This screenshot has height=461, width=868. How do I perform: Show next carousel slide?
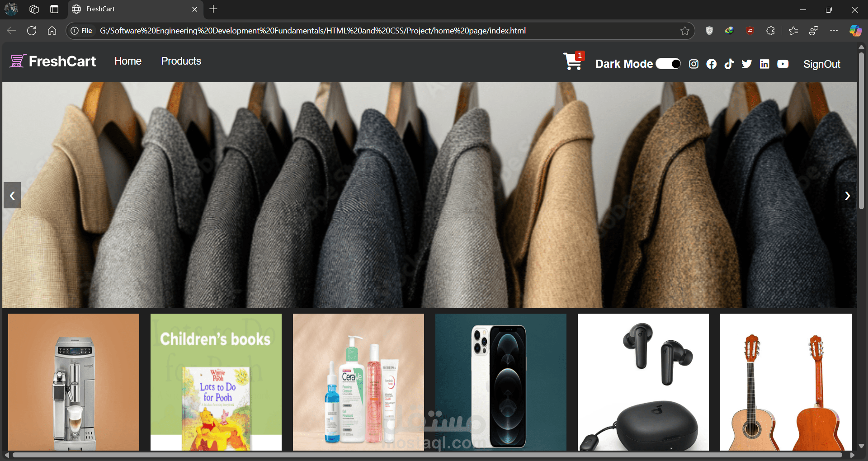point(847,195)
